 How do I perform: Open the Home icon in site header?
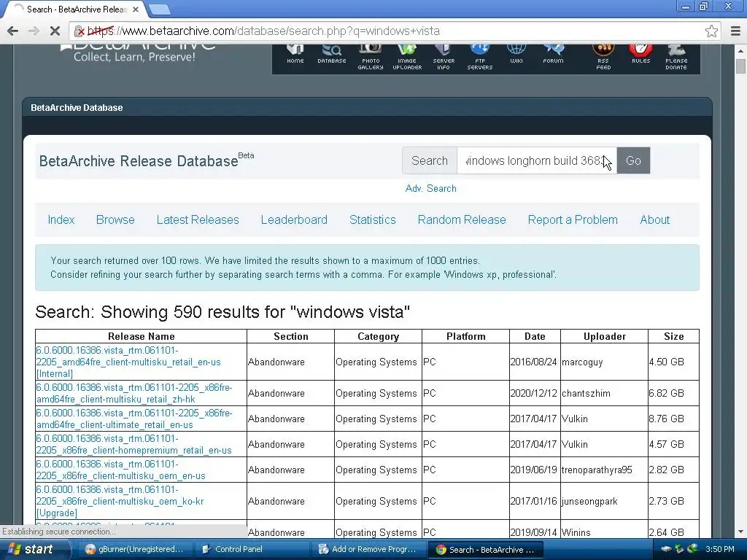[295, 53]
